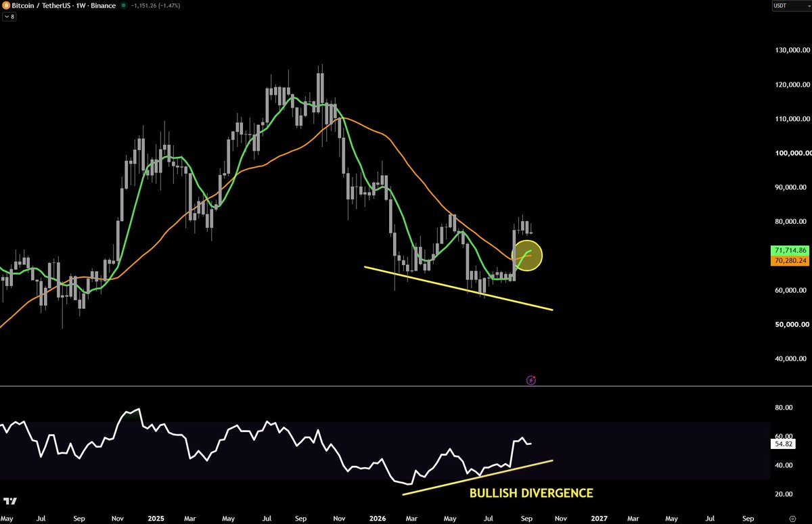Click the 40,000.00 price axis label
The height and width of the screenshot is (524, 812).
790,358
